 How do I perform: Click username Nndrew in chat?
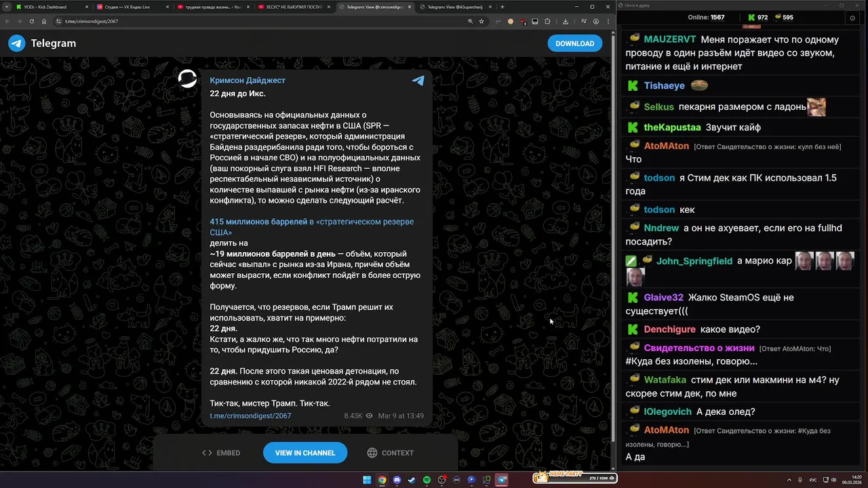pos(661,228)
